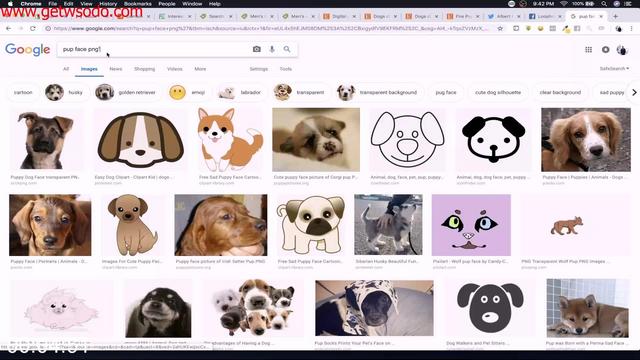Open the spaniel puppy photo
The height and width of the screenshot is (360, 640).
tap(586, 140)
